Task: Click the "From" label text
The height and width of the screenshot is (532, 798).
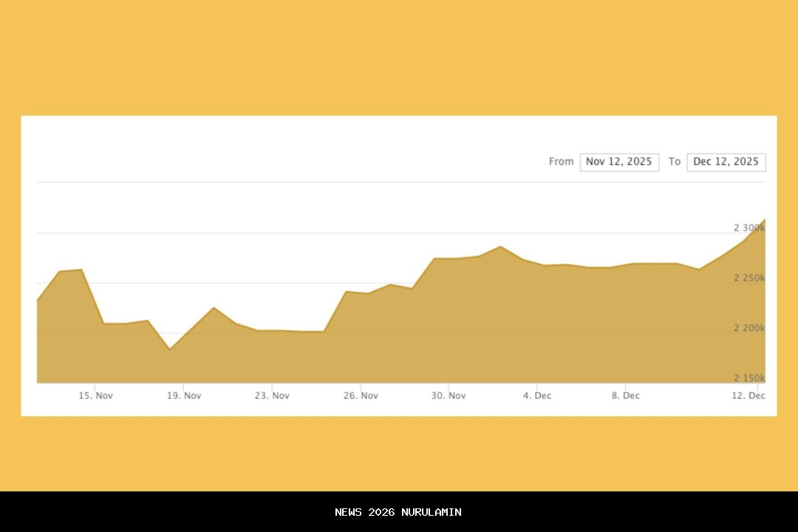Action: [561, 162]
